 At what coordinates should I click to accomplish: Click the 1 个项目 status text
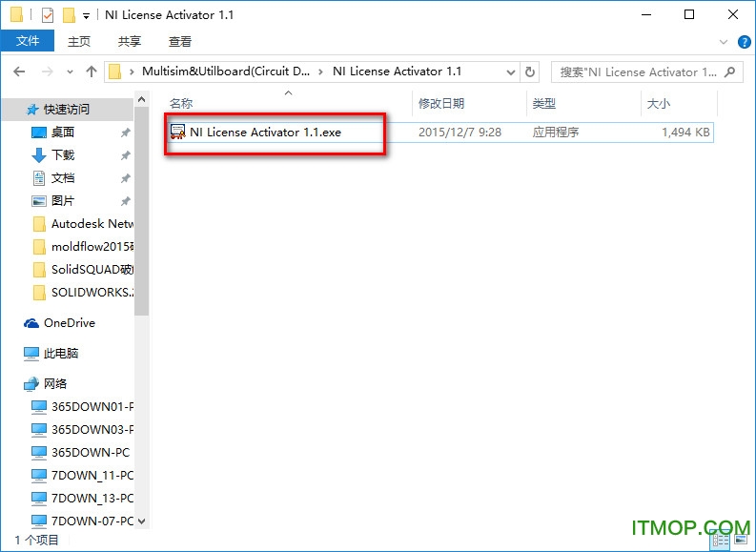[36, 540]
